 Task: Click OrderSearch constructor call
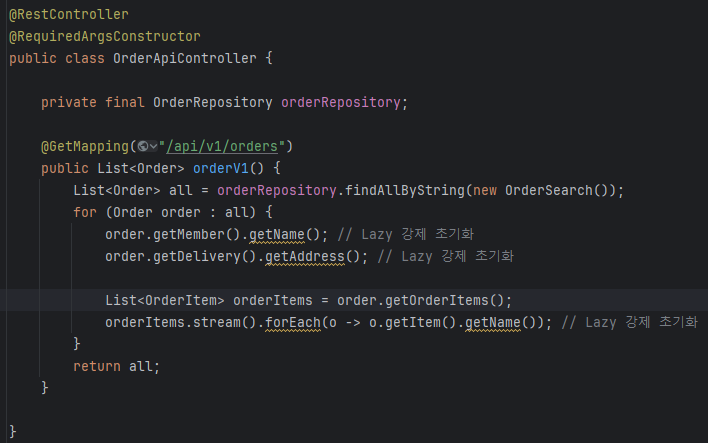tap(556, 191)
